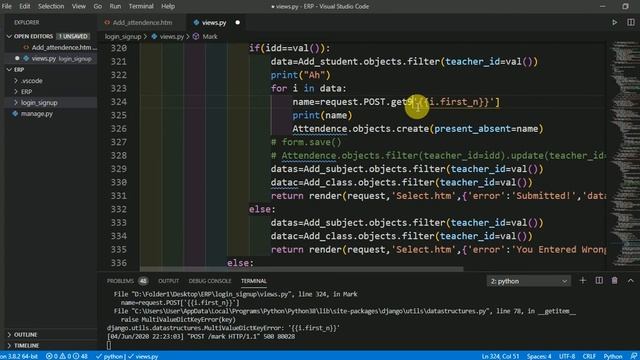This screenshot has height=360, width=640.
Task: Split the terminal panel
Action: tap(599, 281)
